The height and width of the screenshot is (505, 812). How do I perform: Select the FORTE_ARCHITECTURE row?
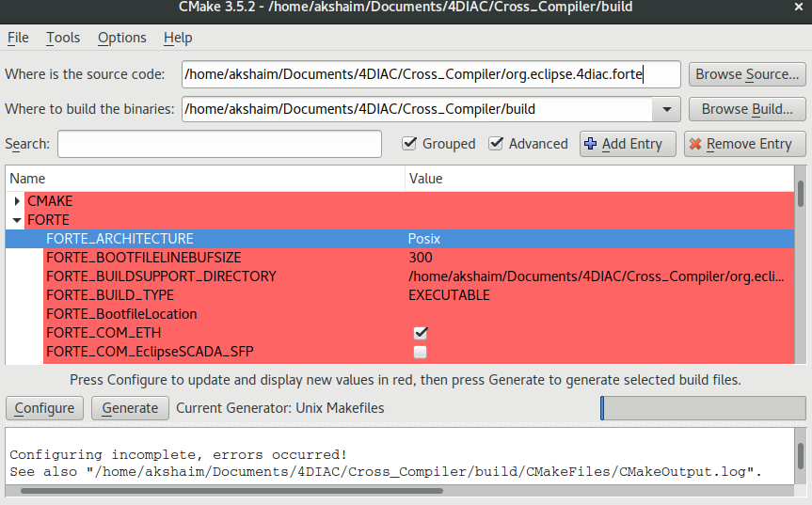[x=400, y=239]
